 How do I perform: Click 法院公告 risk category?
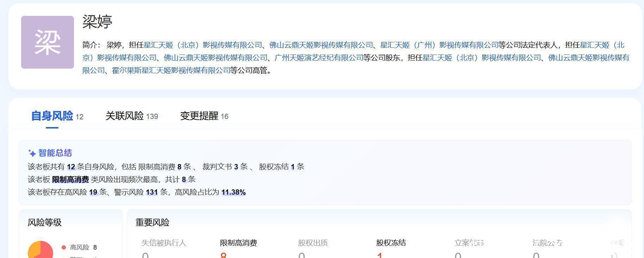click(547, 243)
